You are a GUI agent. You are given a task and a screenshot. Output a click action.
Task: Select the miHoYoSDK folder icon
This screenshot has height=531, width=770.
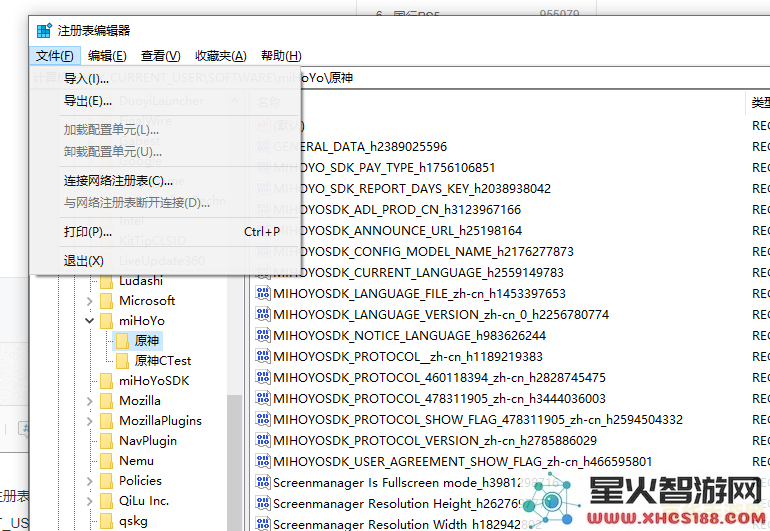106,381
